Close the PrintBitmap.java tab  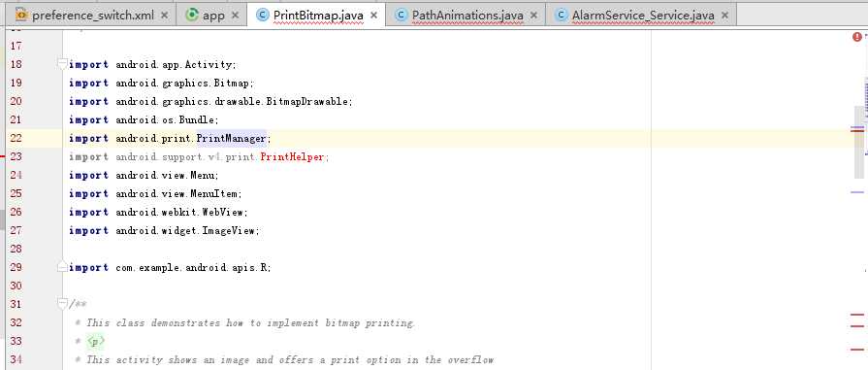tap(374, 16)
